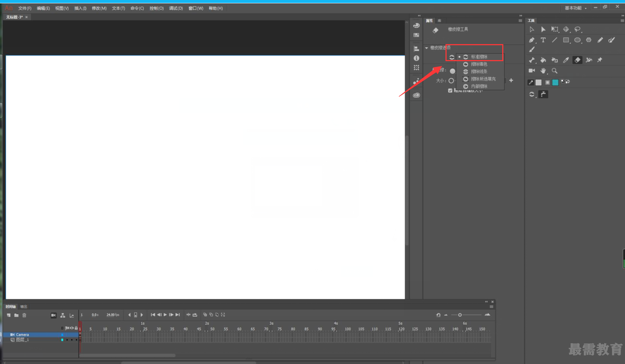Open the Tools panel options menu
This screenshot has height=364, width=625.
coord(622,21)
